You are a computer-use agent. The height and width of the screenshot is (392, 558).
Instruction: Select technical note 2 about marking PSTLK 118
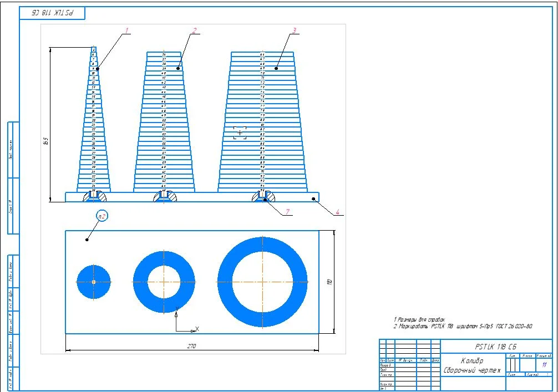[x=463, y=326]
